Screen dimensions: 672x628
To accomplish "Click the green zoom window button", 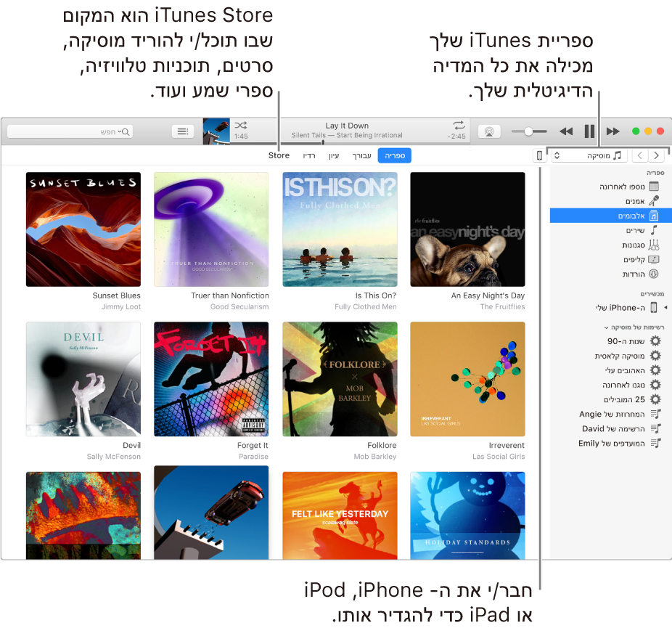I will click(636, 131).
